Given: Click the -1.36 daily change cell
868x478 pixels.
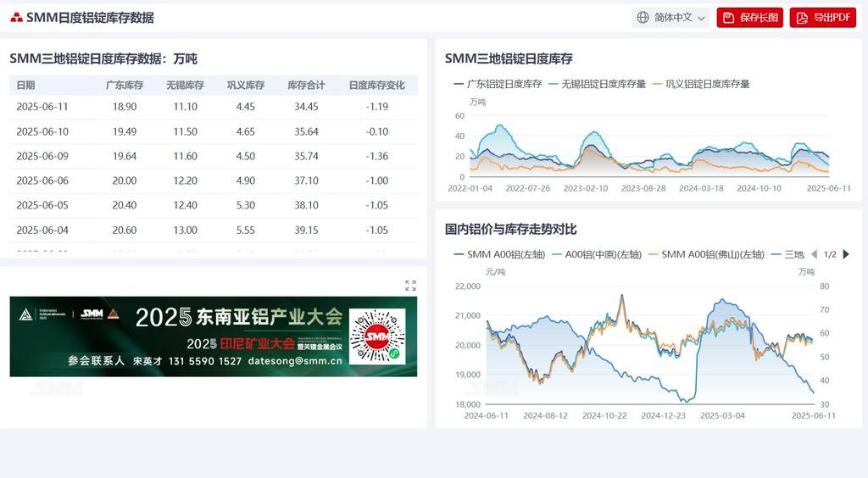Looking at the screenshot, I should pyautogui.click(x=377, y=156).
